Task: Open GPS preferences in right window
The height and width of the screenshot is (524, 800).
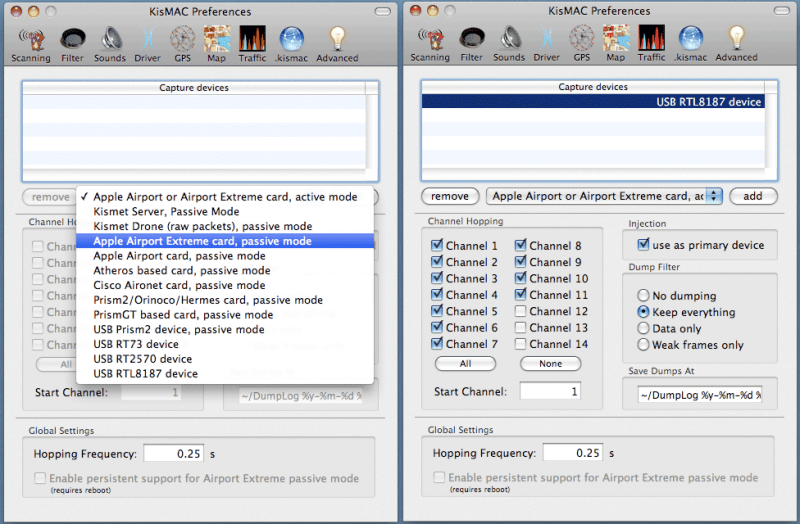Action: (582, 44)
